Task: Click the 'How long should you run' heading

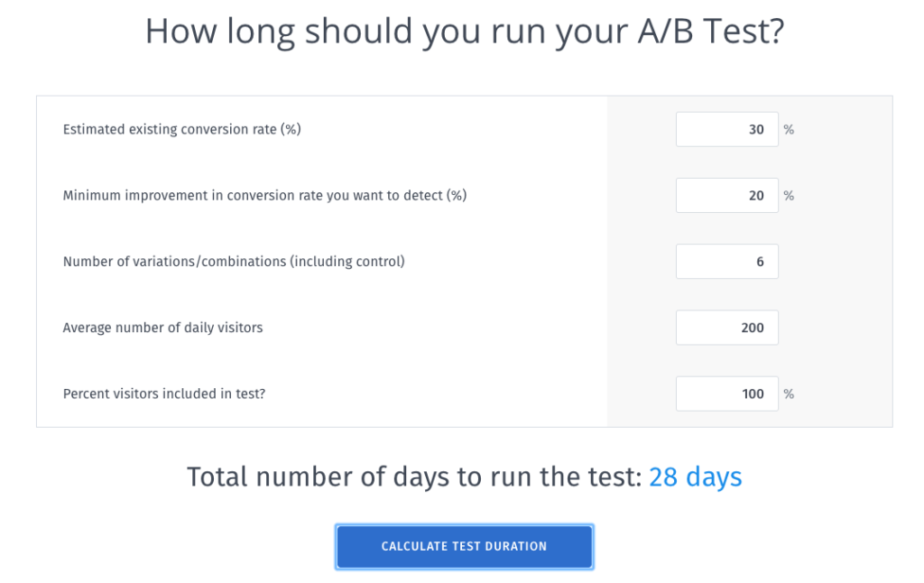Action: [x=464, y=32]
